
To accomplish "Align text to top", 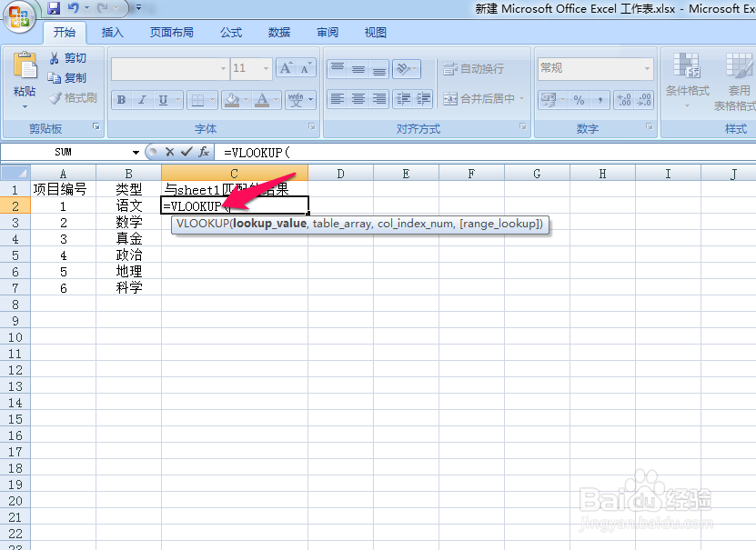I will click(338, 68).
